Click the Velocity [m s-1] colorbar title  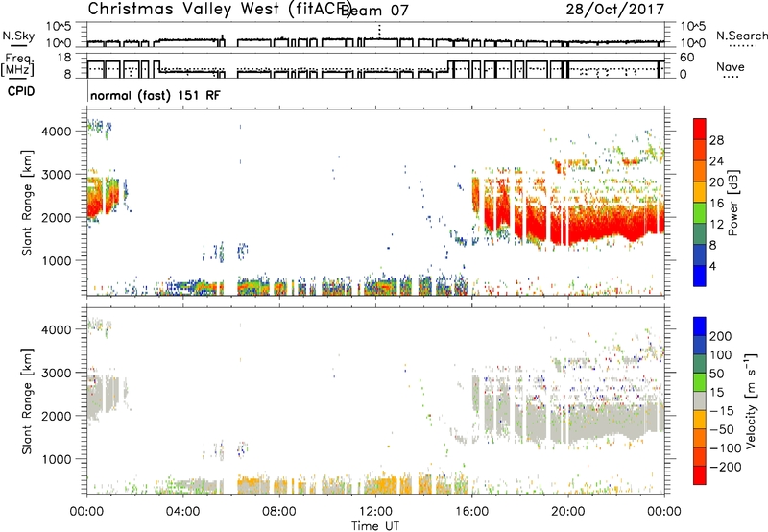751,400
